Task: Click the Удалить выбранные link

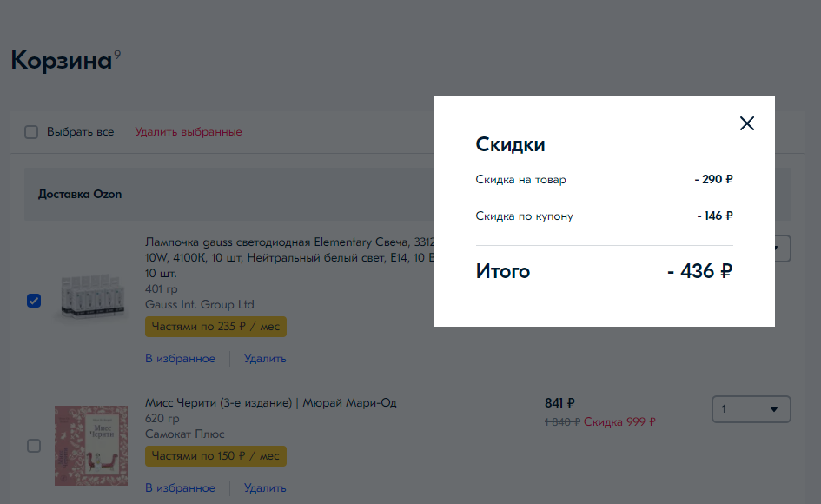Action: coord(188,132)
